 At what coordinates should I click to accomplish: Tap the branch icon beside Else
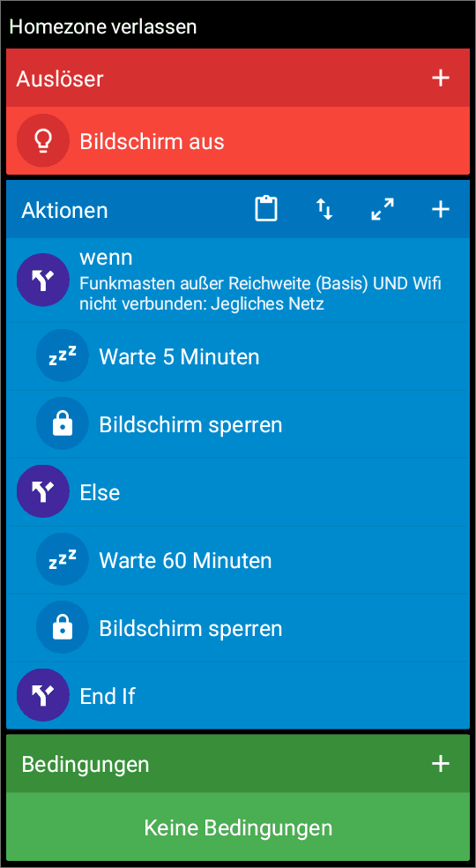[42, 491]
